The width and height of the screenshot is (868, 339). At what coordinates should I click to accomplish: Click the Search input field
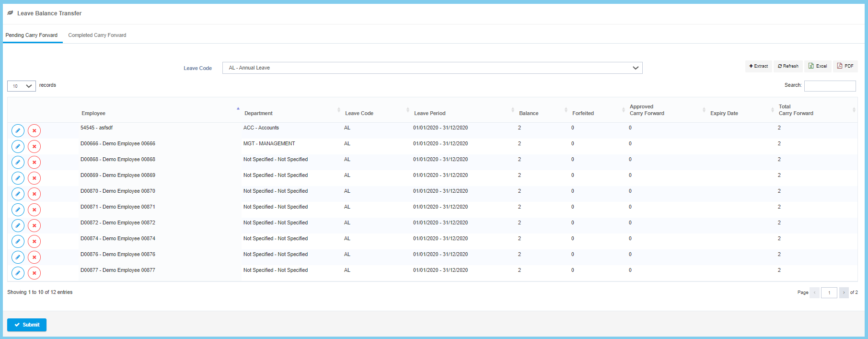coord(830,86)
